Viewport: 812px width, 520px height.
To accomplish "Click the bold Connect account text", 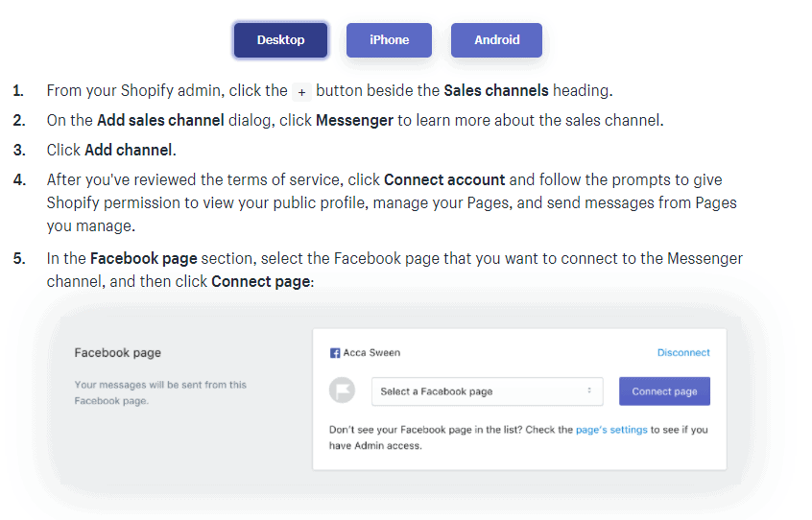I will 444,180.
